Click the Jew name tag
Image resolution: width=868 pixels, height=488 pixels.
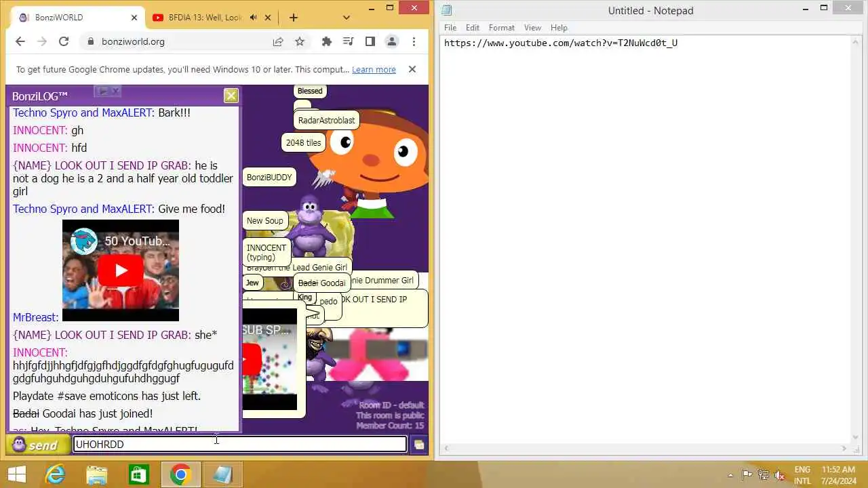coord(252,283)
